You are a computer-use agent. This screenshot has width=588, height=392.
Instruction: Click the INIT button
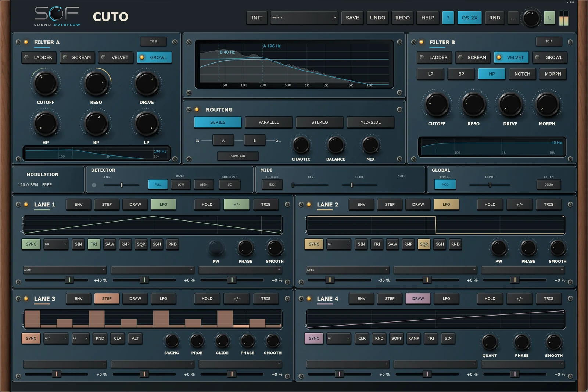(257, 18)
